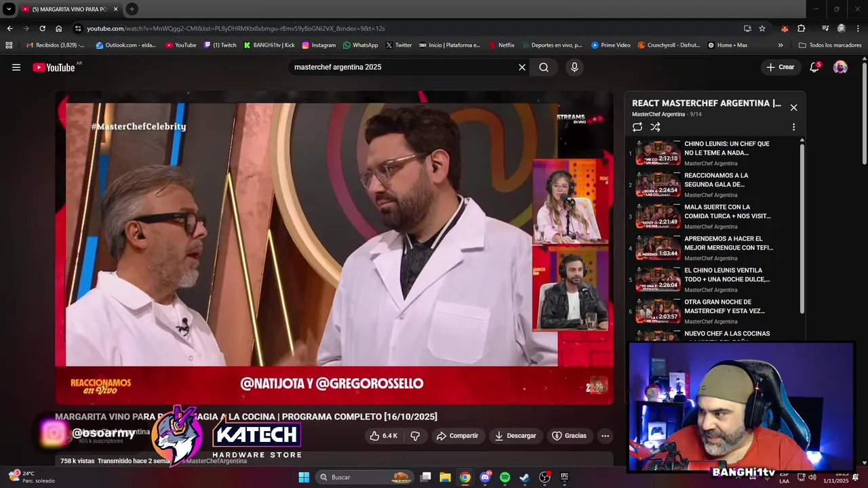Expand hidden bookmarks with double chevron
The width and height of the screenshot is (868, 488).
coord(781,45)
